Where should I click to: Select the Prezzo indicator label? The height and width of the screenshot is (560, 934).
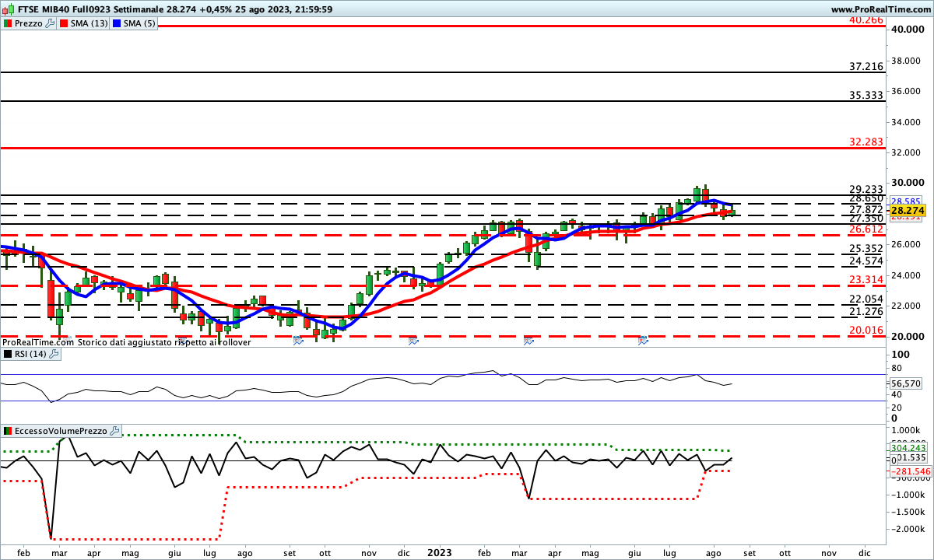coord(29,23)
